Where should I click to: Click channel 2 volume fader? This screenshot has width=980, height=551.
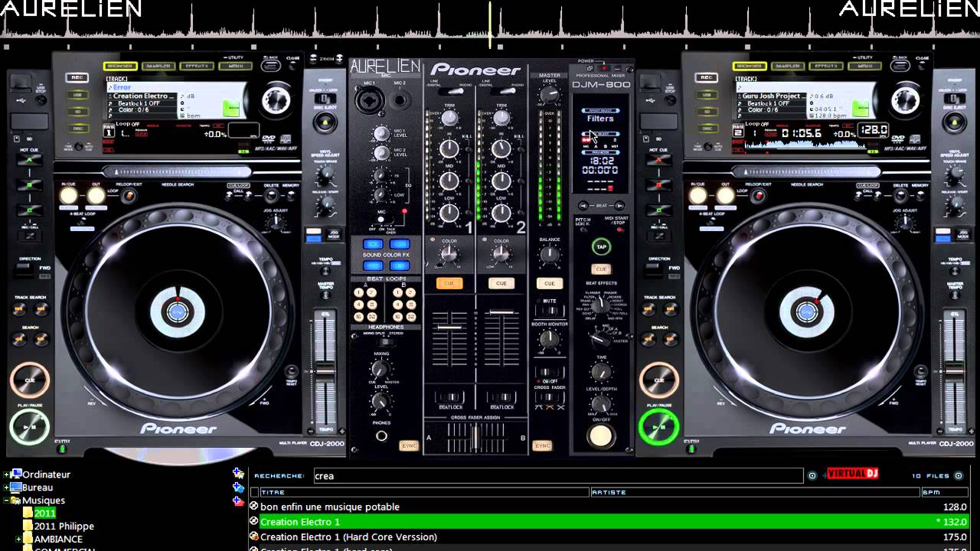click(x=501, y=312)
